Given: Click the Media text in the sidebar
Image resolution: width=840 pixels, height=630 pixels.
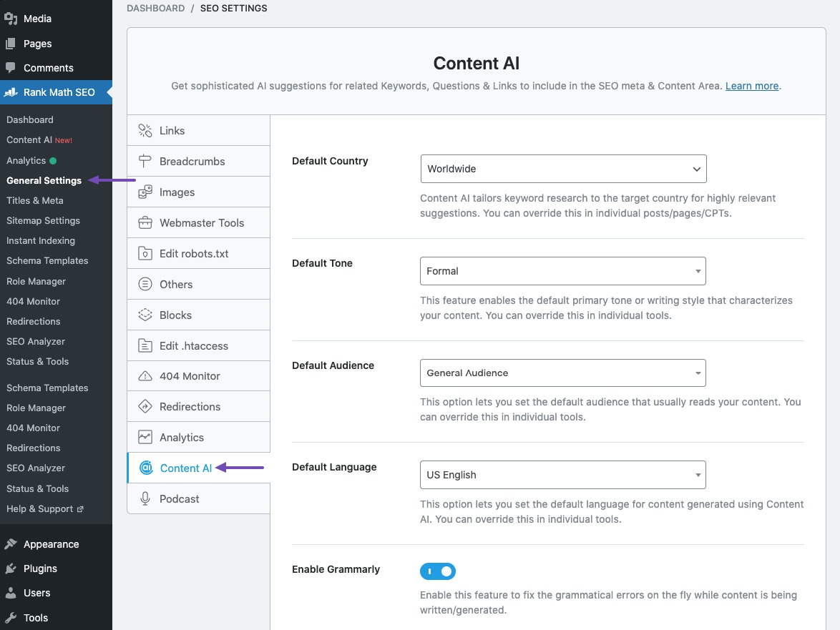Looking at the screenshot, I should tap(37, 19).
